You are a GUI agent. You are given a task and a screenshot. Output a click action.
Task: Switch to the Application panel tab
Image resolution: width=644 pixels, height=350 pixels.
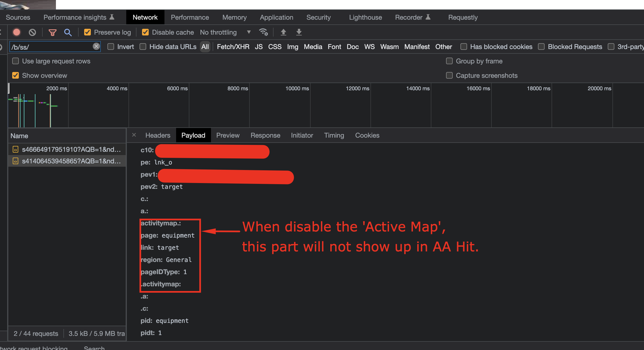click(276, 17)
